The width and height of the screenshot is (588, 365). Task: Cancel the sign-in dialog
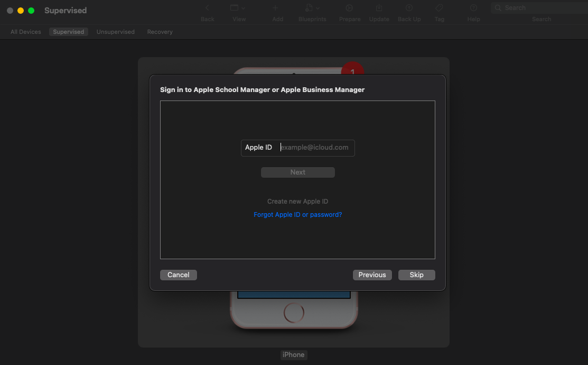(x=179, y=275)
